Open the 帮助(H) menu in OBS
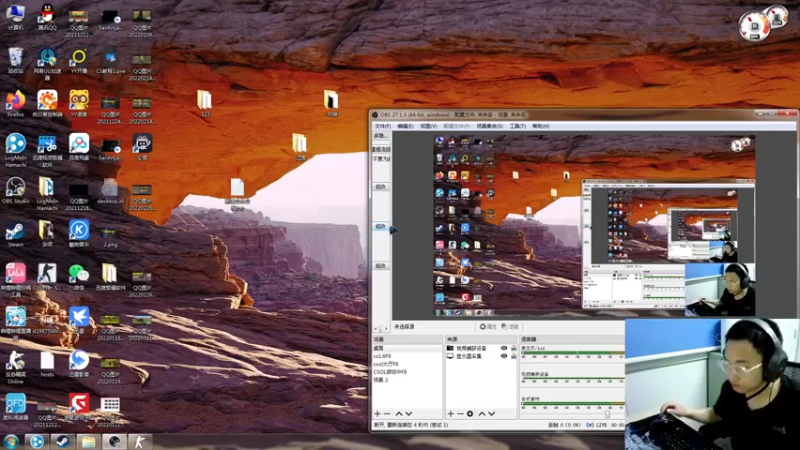Viewport: 800px width, 450px height. (x=541, y=126)
